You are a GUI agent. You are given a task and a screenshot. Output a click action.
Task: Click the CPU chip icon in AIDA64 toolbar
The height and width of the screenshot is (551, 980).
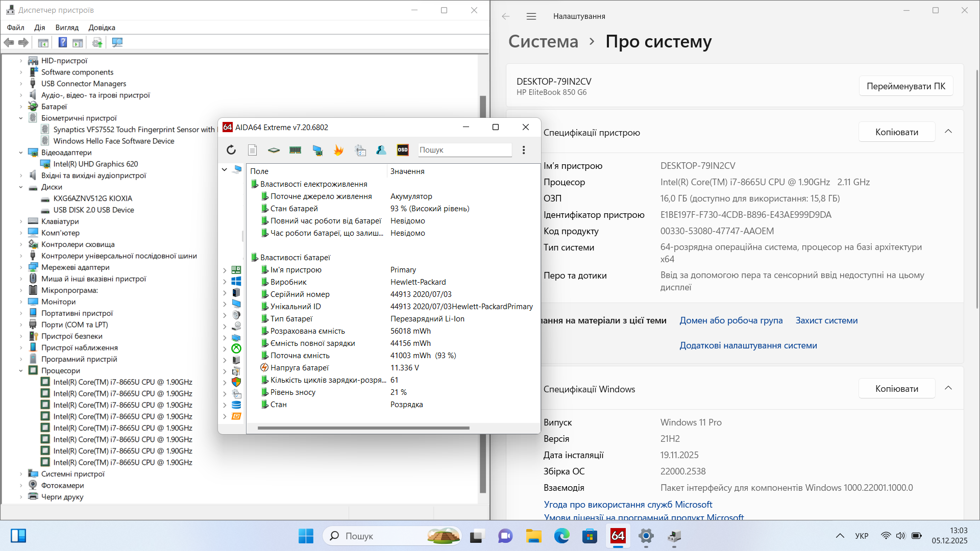274,150
